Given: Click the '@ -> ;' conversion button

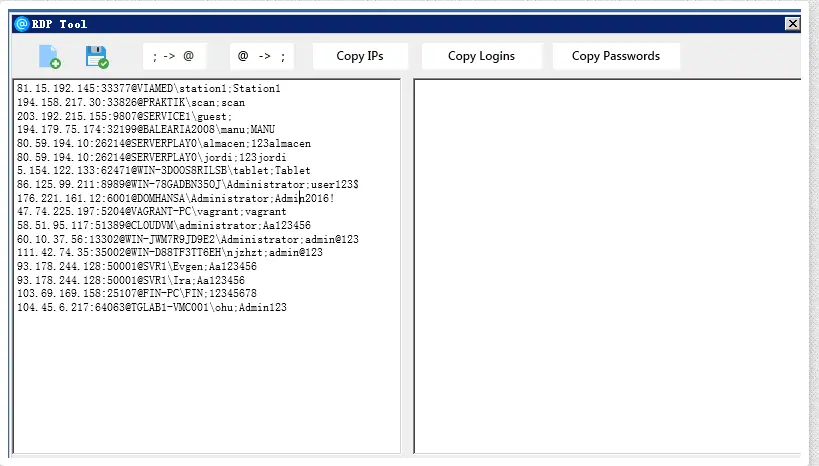Looking at the screenshot, I should point(262,56).
